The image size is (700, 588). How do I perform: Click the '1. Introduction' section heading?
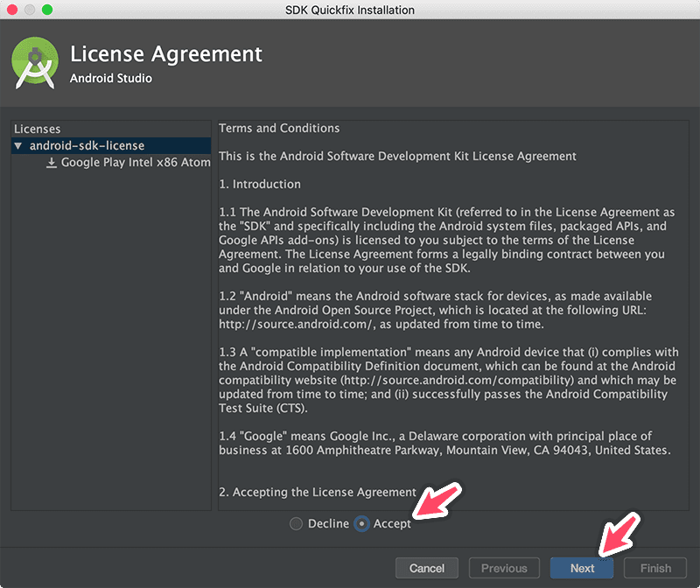coord(260,184)
